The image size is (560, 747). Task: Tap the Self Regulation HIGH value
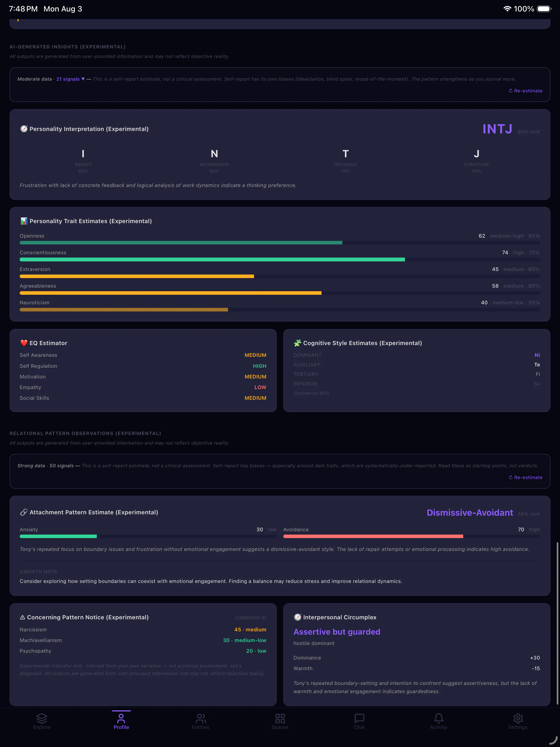(x=259, y=366)
